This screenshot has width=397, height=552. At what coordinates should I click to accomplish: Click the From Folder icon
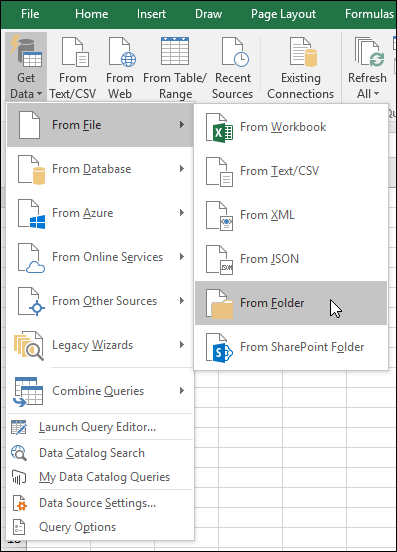click(x=219, y=304)
